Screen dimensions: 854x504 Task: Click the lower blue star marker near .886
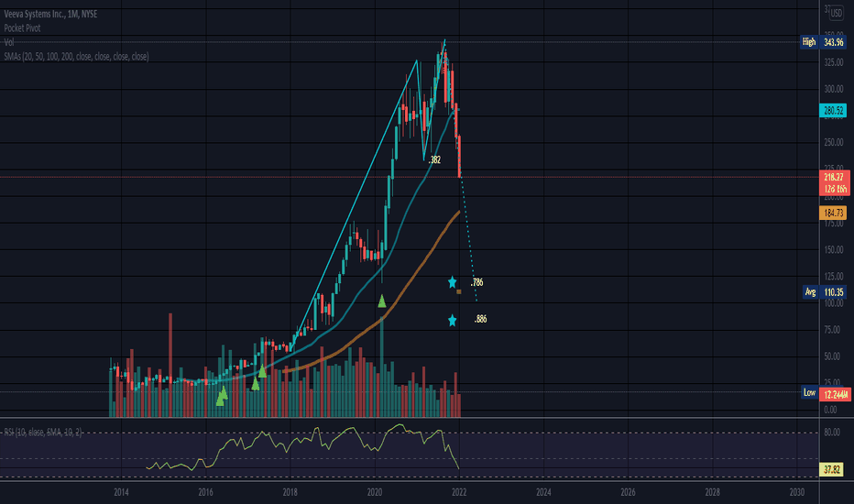pyautogui.click(x=452, y=321)
